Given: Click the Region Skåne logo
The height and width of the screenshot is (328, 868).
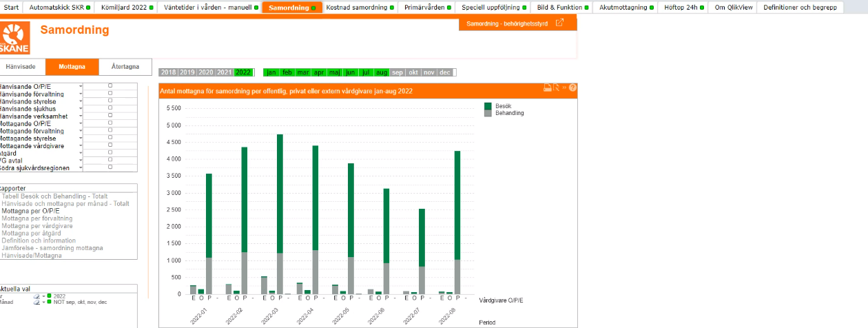Looking at the screenshot, I should click(14, 38).
